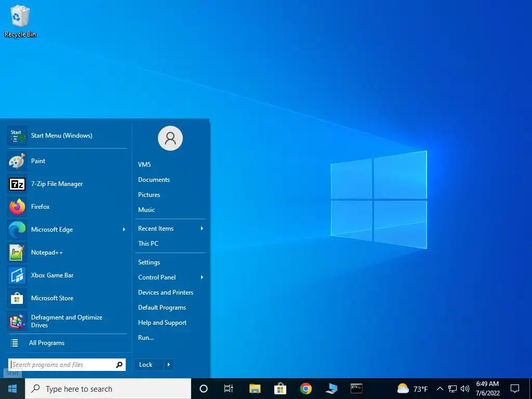Screen dimensions: 532x399
Task: Open Task View on the taskbar
Action: click(x=229, y=389)
